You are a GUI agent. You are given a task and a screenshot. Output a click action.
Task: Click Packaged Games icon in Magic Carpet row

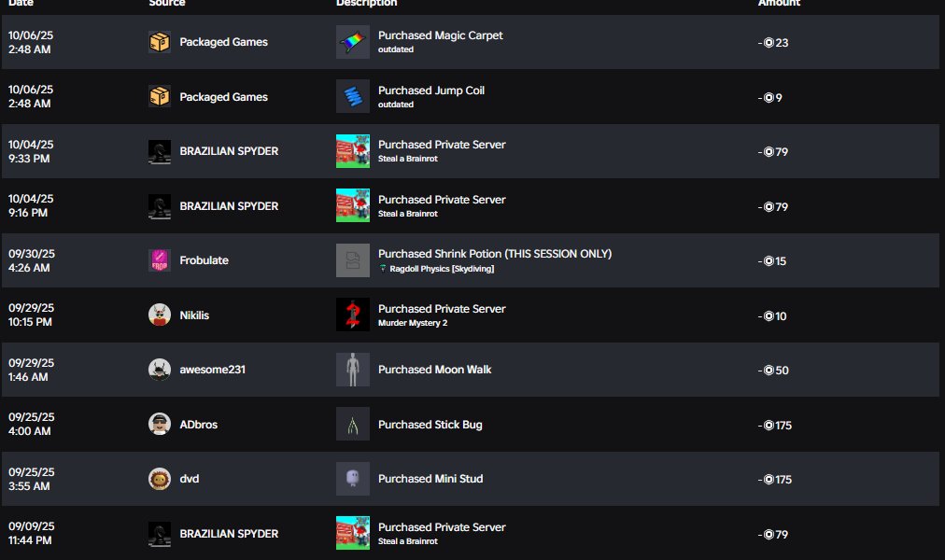[x=160, y=42]
